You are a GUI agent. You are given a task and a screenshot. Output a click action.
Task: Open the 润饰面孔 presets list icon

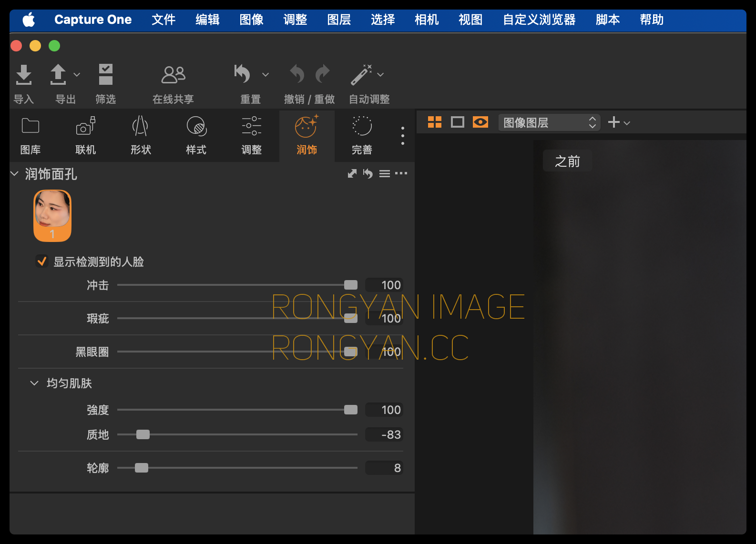[x=385, y=173]
